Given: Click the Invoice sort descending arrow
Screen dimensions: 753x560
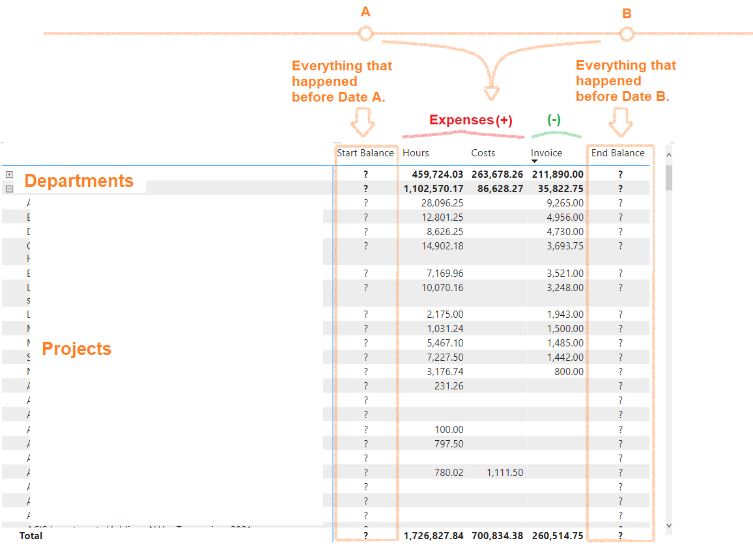Looking at the screenshot, I should (534, 161).
